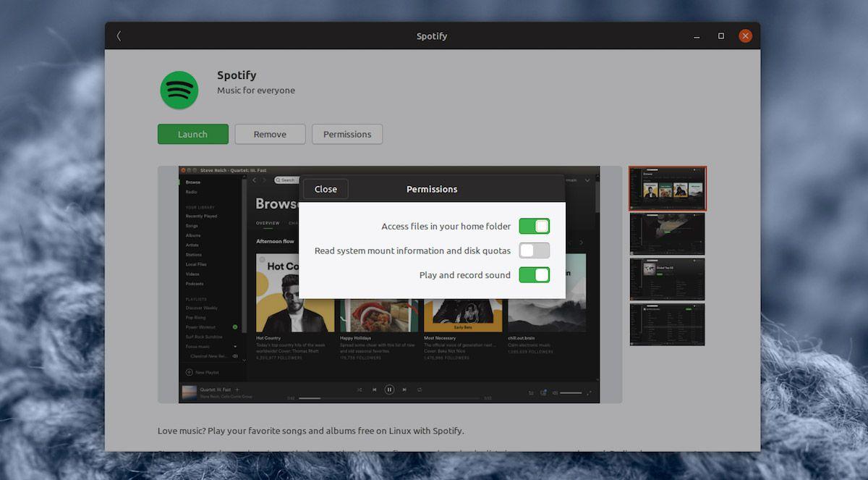Open Recently Played in the library sidebar
This screenshot has width=868, height=480.
201,216
